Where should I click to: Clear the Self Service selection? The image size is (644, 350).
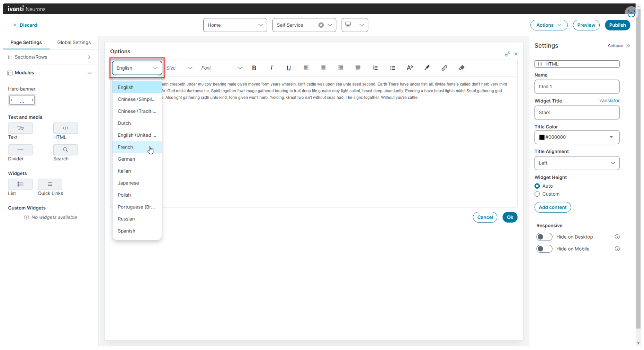point(321,25)
